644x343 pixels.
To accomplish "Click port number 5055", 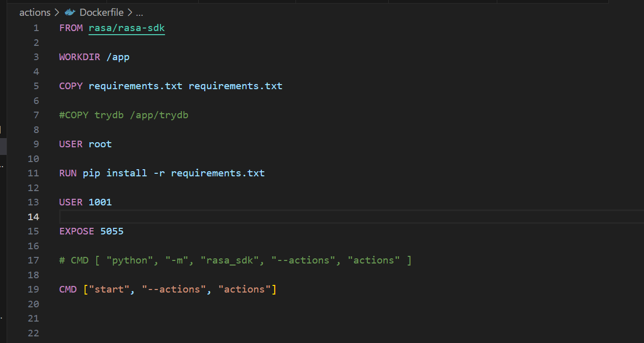I will [112, 231].
